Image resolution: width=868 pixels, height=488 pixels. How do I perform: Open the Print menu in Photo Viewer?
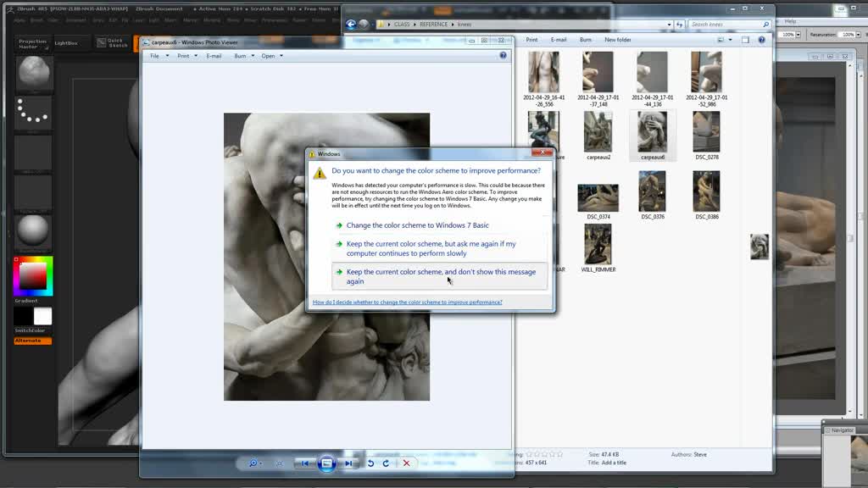[187, 56]
